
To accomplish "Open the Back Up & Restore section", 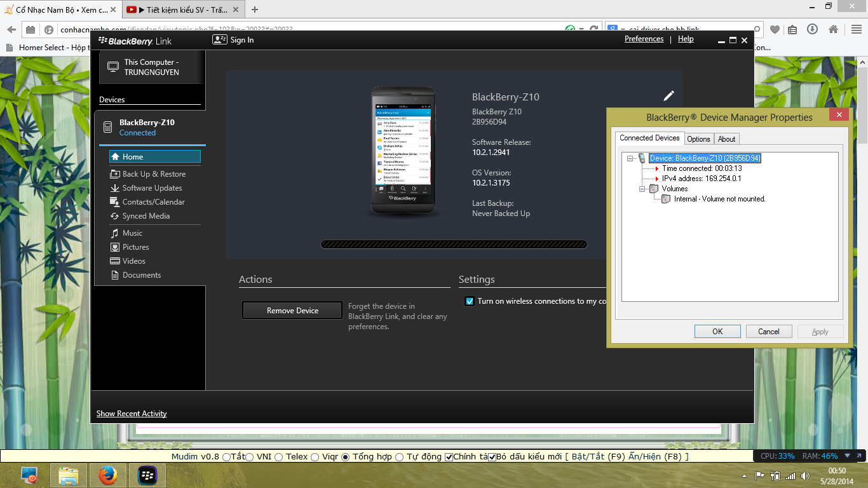I will pyautogui.click(x=154, y=174).
